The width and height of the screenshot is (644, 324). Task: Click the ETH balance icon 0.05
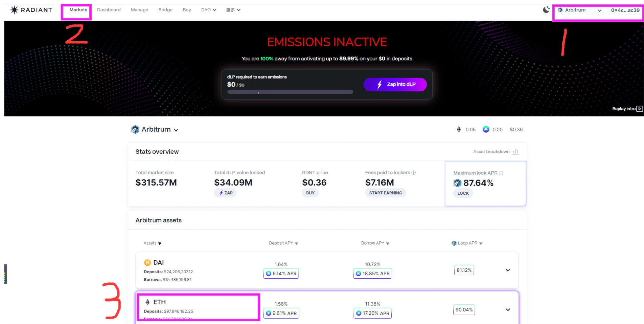click(x=459, y=129)
